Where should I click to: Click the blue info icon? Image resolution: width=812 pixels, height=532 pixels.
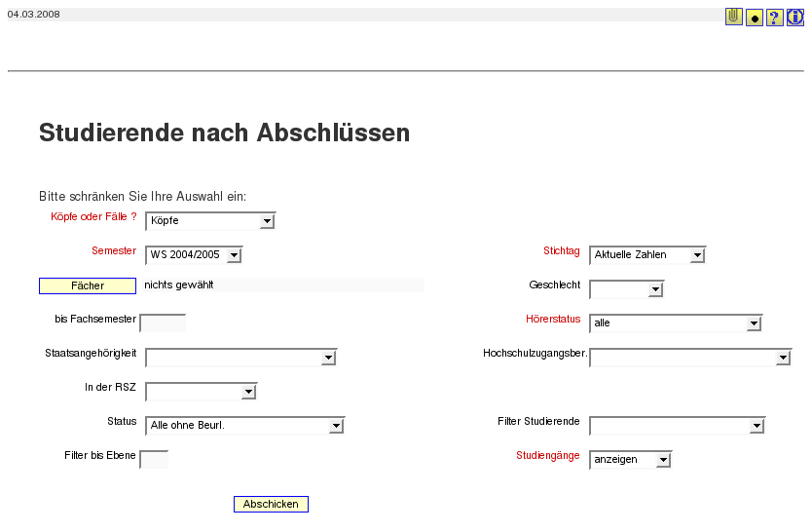tap(794, 18)
